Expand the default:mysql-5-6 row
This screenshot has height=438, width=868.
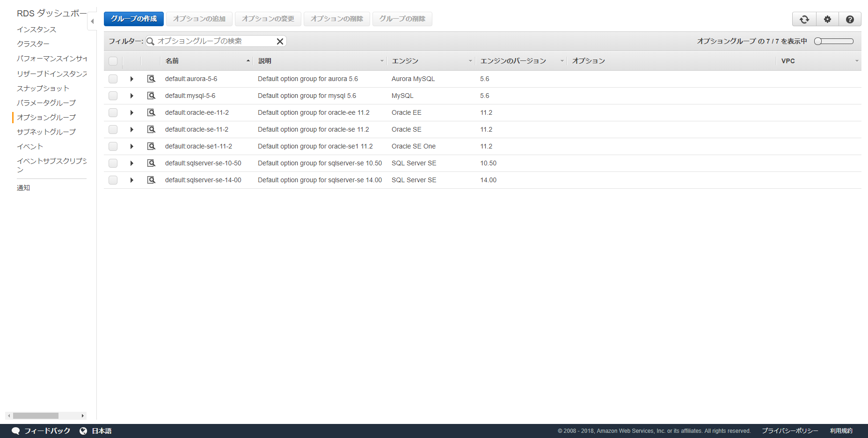click(x=132, y=96)
